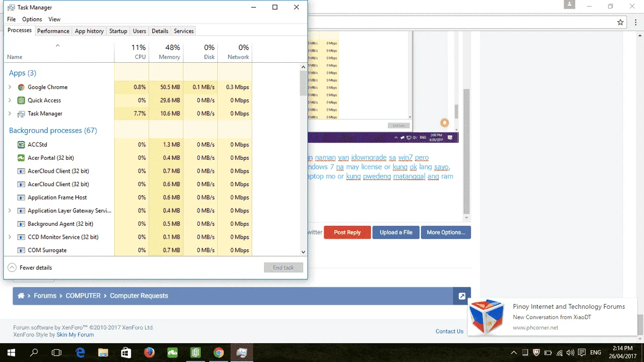Open File Explorer from the taskbar

pyautogui.click(x=104, y=352)
